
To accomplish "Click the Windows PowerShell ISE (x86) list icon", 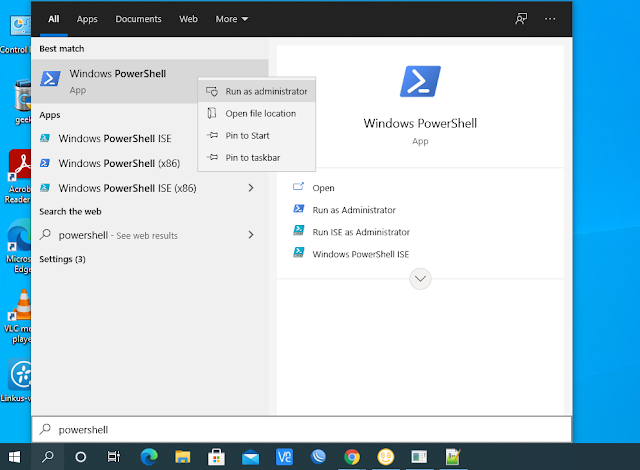I will tap(45, 188).
